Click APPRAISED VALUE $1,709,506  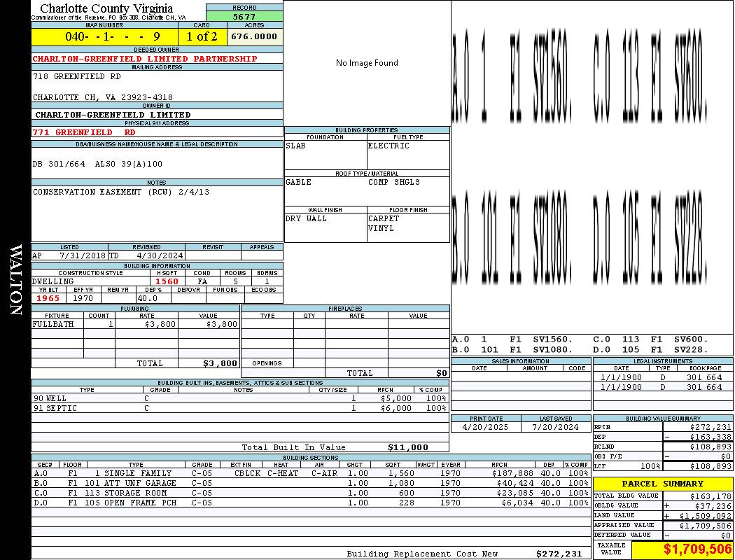tap(706, 526)
